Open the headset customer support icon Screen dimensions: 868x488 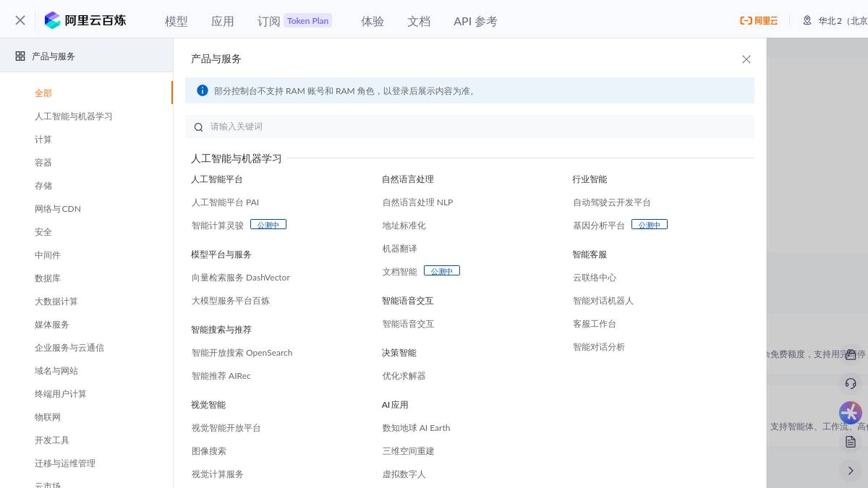click(851, 383)
